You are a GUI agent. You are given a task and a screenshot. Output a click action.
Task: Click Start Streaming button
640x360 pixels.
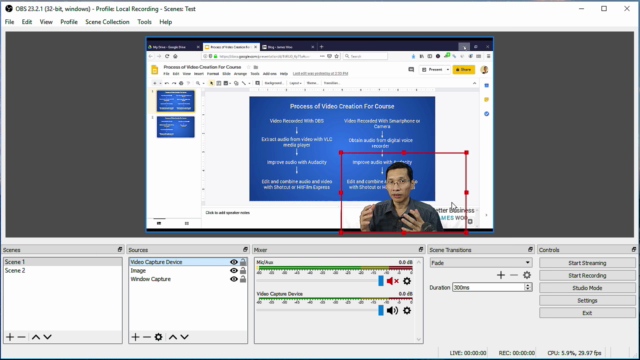click(x=587, y=263)
